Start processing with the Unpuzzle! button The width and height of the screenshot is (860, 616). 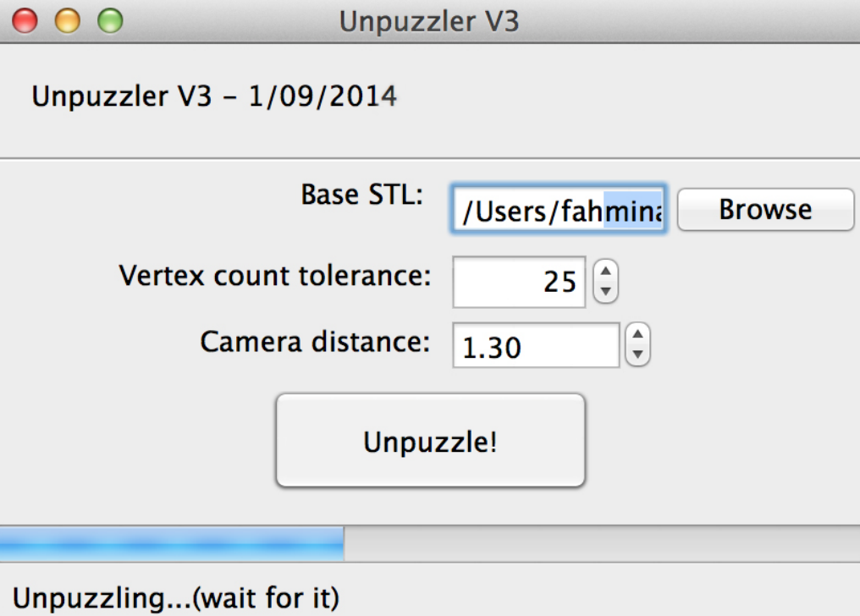point(430,441)
